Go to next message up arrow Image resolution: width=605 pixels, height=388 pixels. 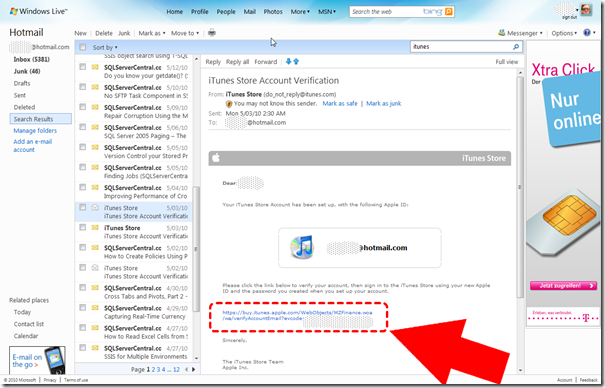click(x=296, y=61)
